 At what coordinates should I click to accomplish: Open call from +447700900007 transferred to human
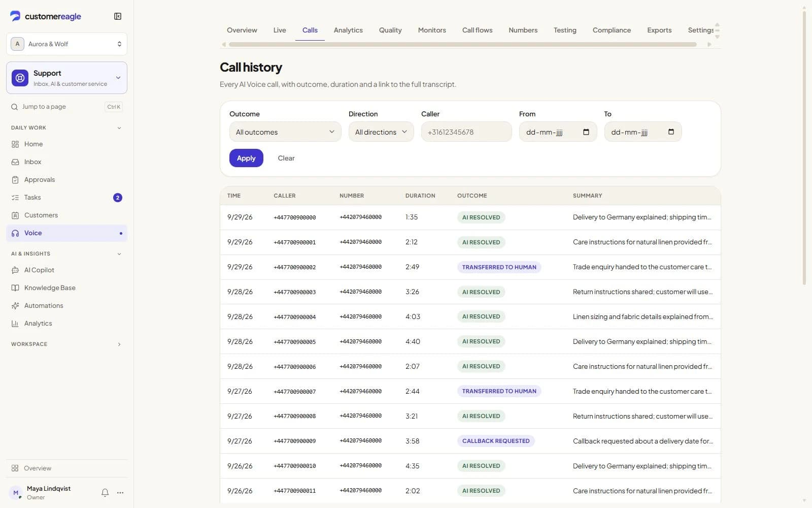[470, 392]
